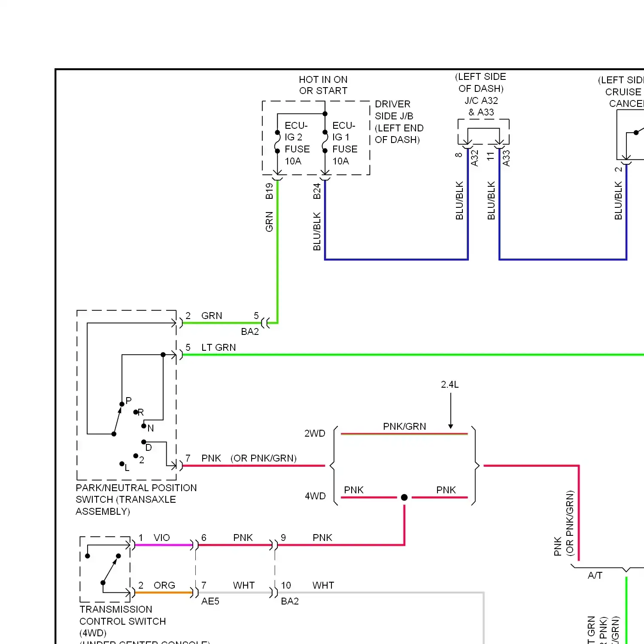
Task: Click the A/T label
Action: pyautogui.click(x=595, y=575)
